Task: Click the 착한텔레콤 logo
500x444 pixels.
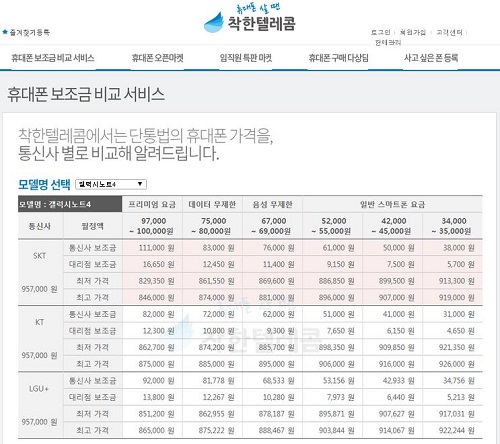Action: click(x=249, y=19)
